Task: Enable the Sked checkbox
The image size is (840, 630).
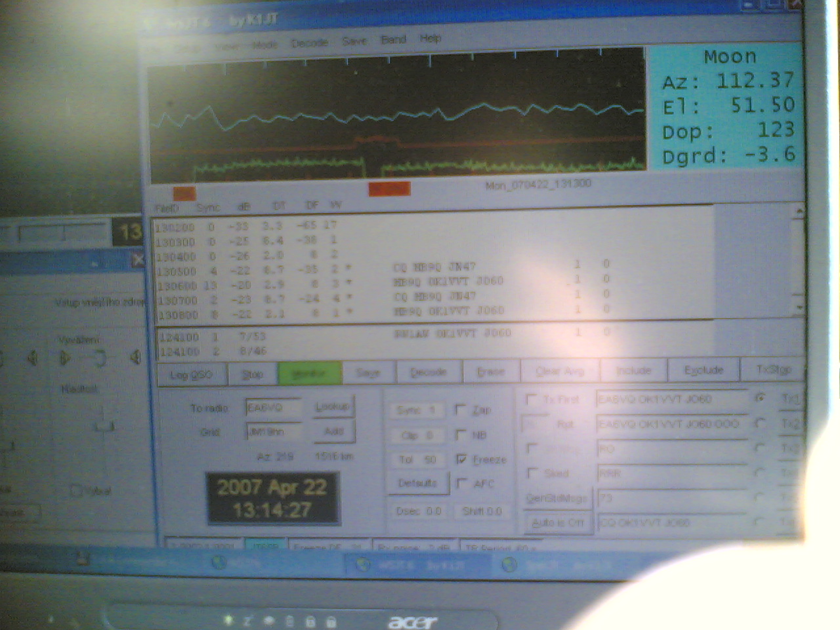Action: click(x=534, y=472)
